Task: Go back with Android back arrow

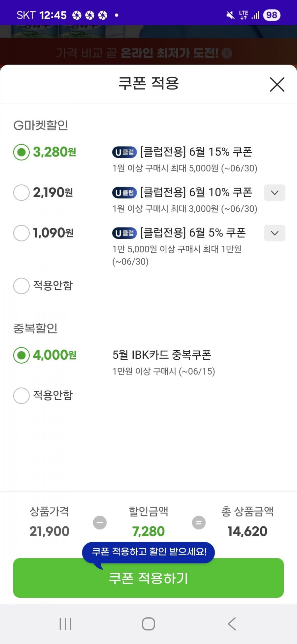Action: [232, 624]
